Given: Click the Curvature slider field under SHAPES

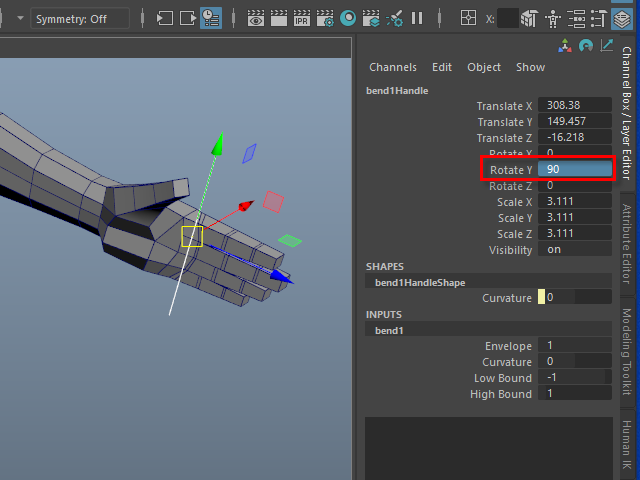Looking at the screenshot, I should pyautogui.click(x=575, y=298).
